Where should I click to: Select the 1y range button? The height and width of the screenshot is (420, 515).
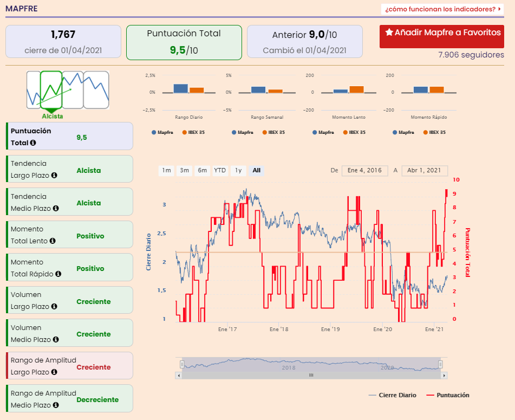(x=238, y=171)
